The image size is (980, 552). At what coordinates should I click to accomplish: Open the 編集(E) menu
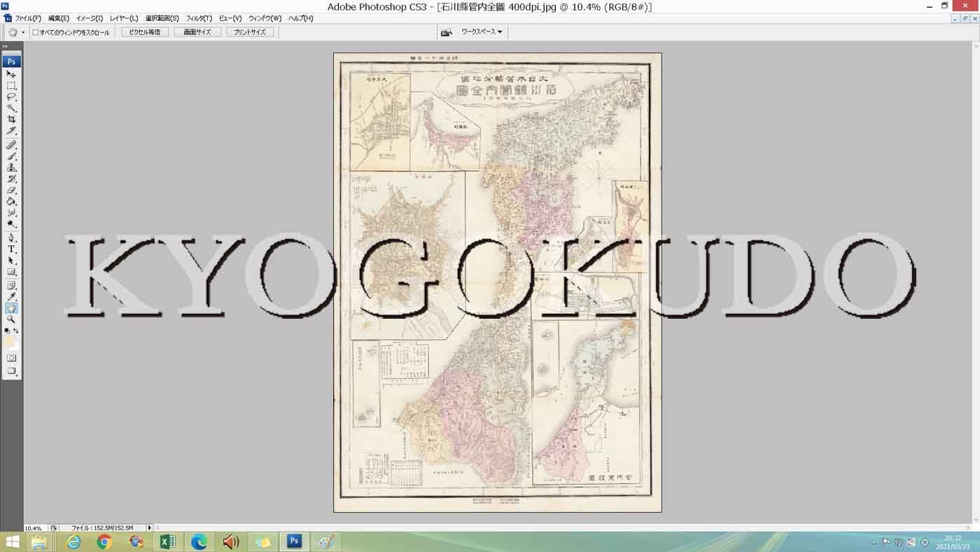point(59,18)
